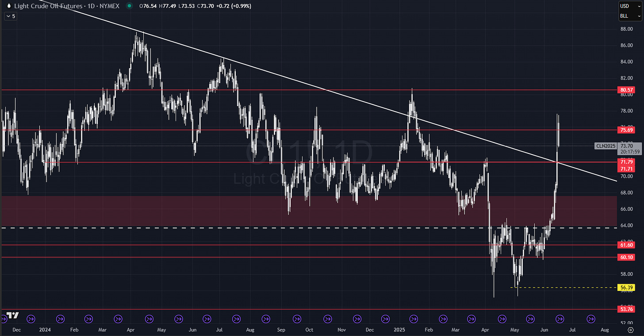644x336 pixels.
Task: Open rollover marker between May and Jun 2025
Action: [x=530, y=318]
